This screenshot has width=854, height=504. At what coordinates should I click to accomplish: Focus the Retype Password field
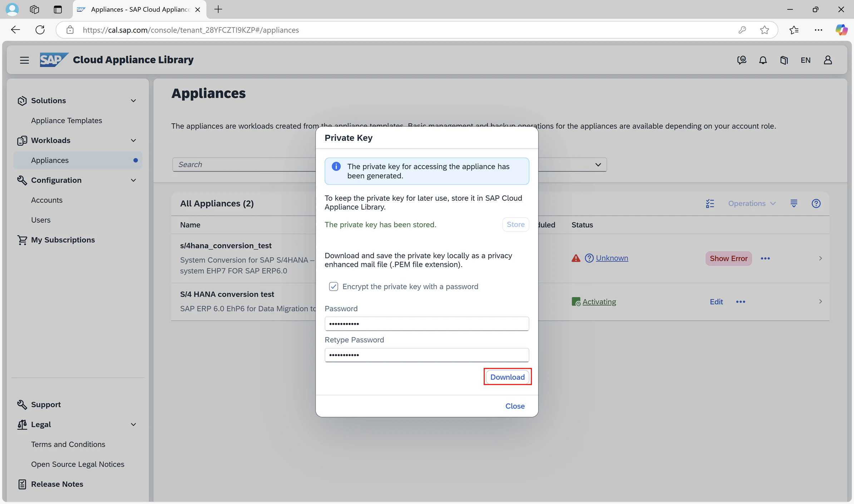coord(426,355)
